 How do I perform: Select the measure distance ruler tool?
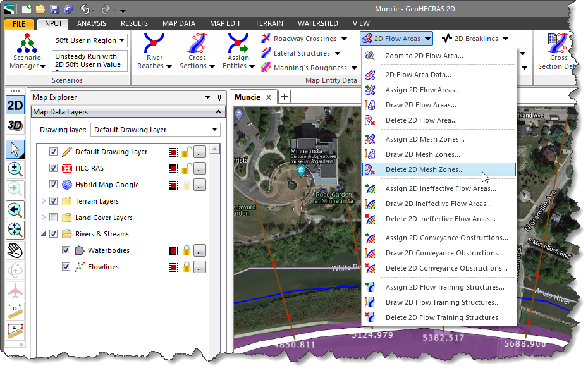15,311
